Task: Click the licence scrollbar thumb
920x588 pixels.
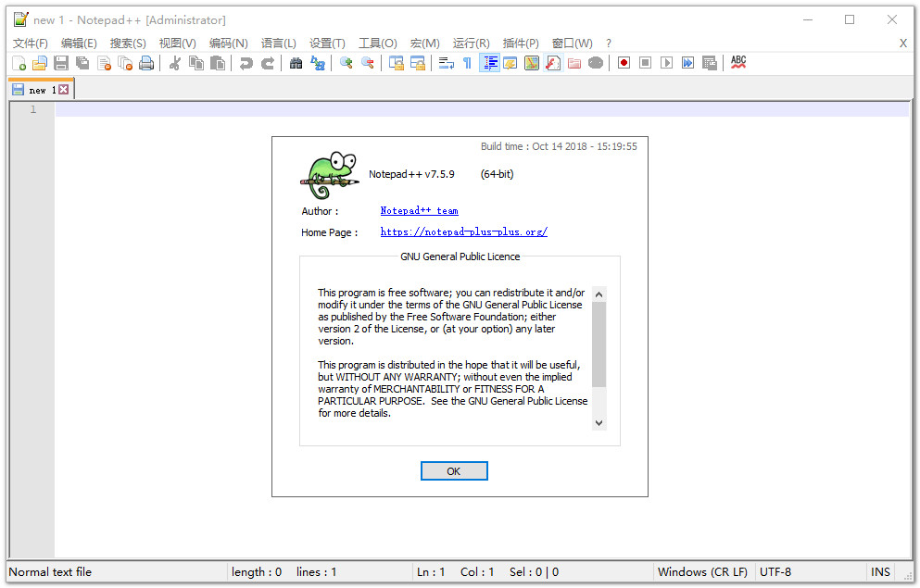Action: coord(599,344)
